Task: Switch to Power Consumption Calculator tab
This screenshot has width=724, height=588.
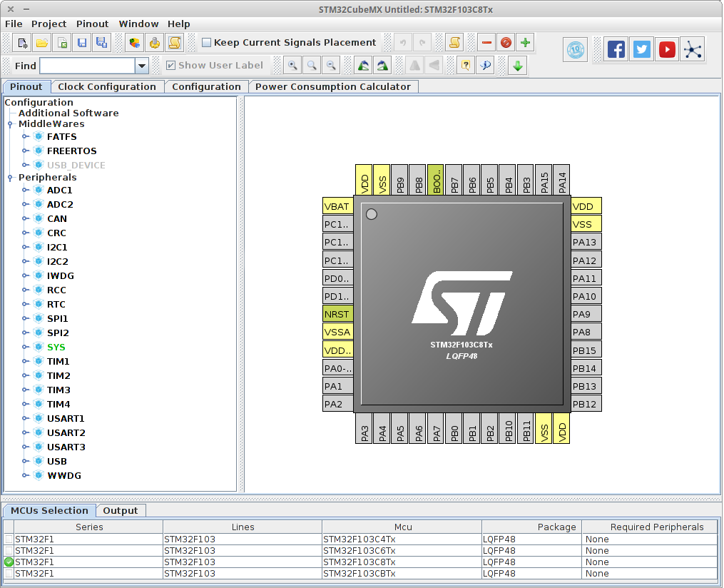Action: (333, 87)
